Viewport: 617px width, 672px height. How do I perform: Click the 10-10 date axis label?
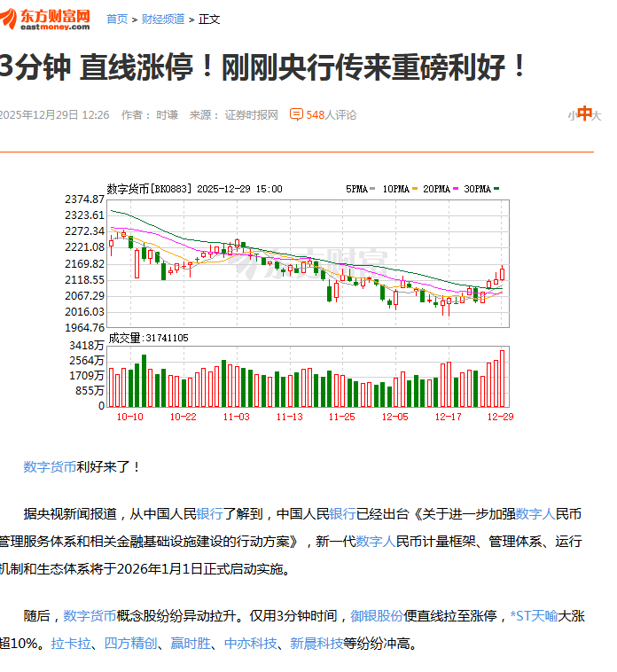129,417
